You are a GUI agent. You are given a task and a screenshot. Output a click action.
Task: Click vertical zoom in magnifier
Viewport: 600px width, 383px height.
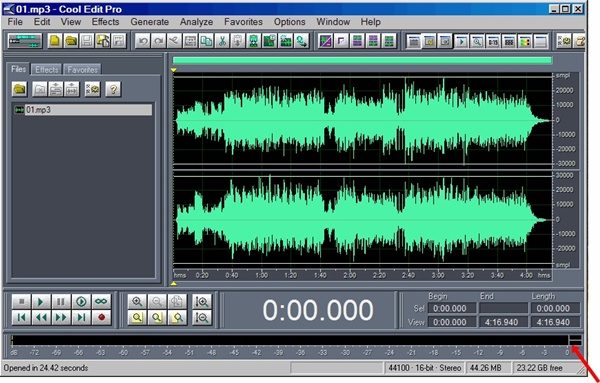coord(202,302)
